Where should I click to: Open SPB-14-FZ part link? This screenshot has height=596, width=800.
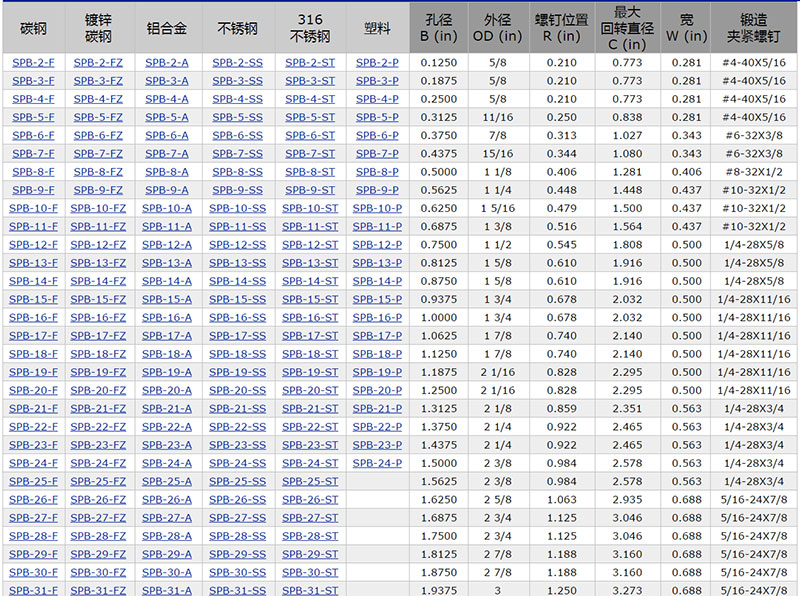(98, 281)
